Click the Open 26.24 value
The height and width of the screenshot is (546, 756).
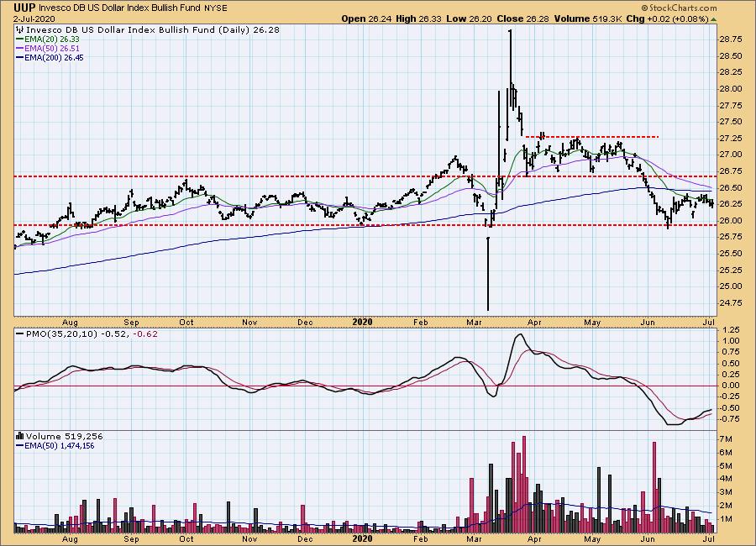tap(367, 18)
